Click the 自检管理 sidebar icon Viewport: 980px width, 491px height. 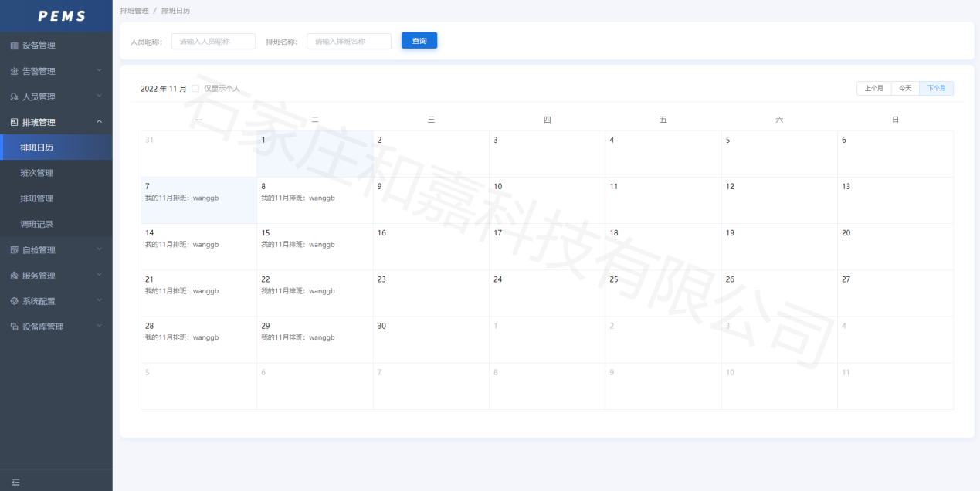pyautogui.click(x=14, y=250)
